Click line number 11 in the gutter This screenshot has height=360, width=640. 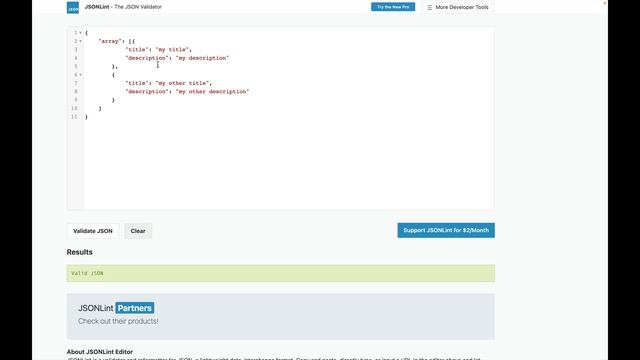coord(74,117)
